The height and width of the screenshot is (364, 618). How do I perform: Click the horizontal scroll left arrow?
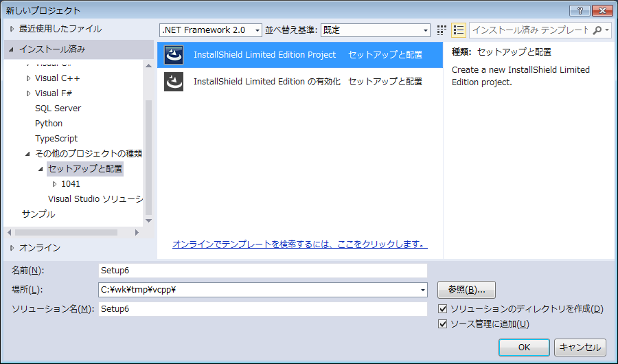(x=10, y=233)
